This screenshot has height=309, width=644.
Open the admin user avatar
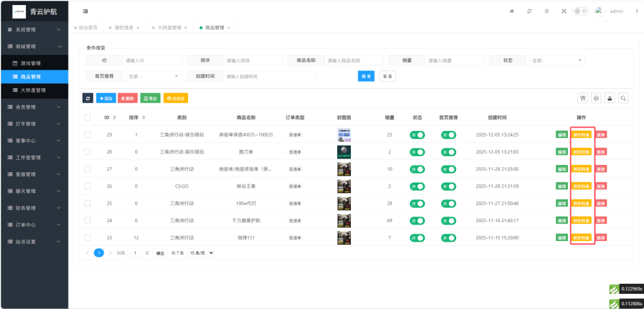[x=599, y=11]
